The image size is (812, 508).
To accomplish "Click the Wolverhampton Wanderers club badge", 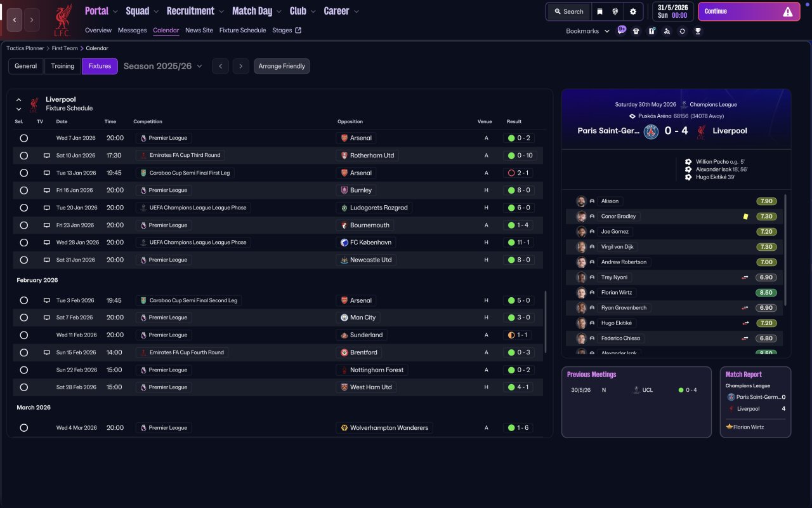I will [x=344, y=428].
